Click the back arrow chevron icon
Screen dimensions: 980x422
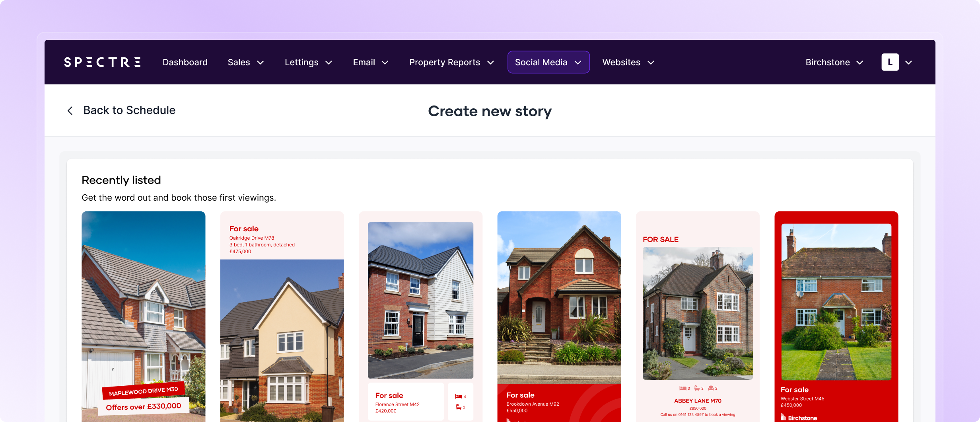pyautogui.click(x=70, y=111)
